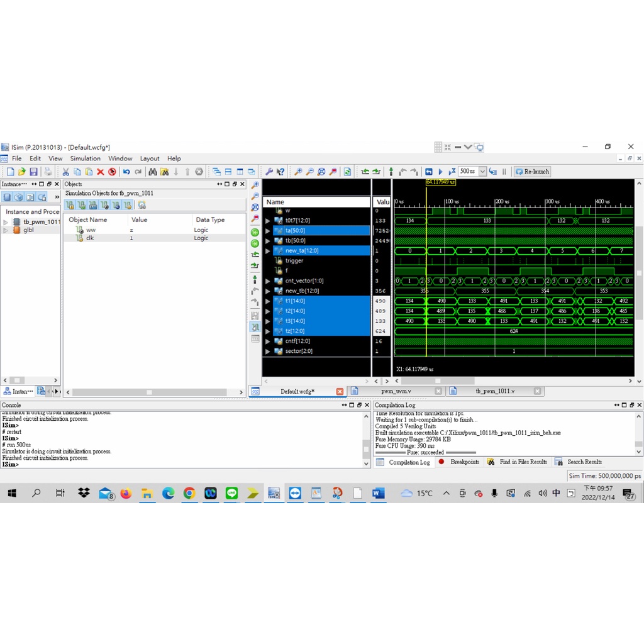The width and height of the screenshot is (644, 644).
Task: Click the Save icon in the toolbar
Action: click(x=33, y=172)
